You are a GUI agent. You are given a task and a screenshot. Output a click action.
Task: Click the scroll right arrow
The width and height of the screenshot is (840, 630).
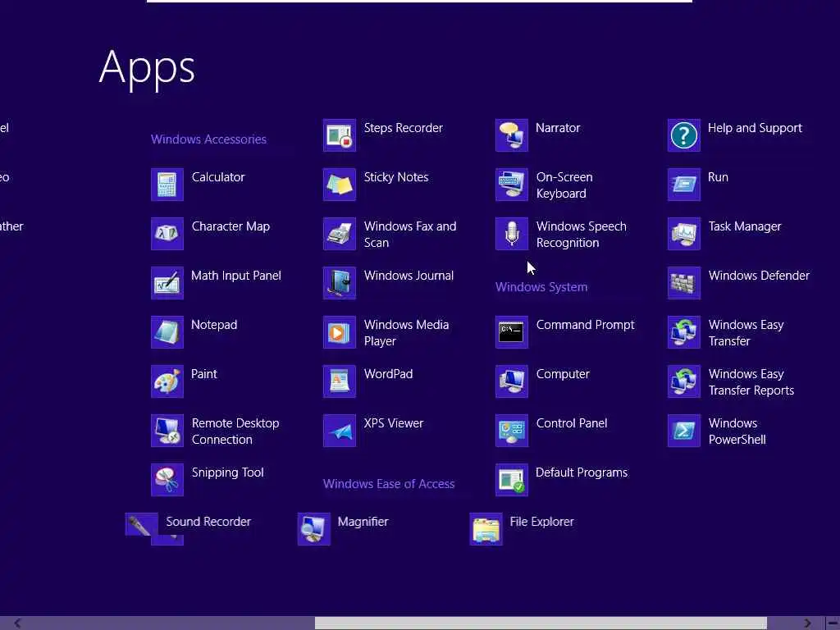(807, 623)
